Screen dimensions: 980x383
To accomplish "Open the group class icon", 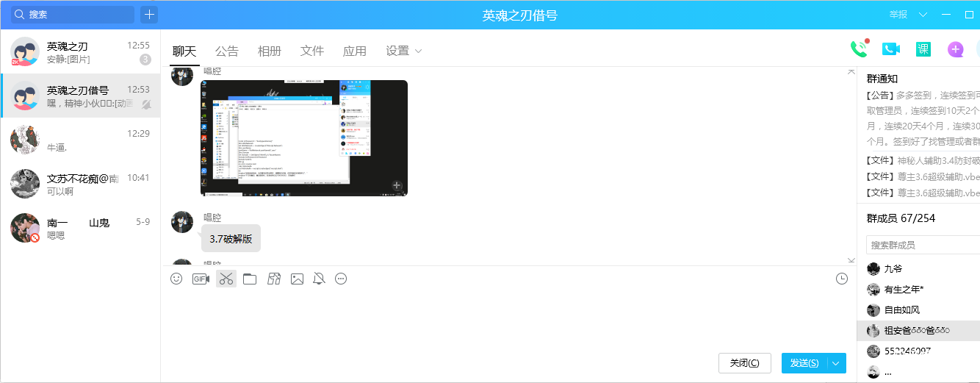I will click(923, 49).
